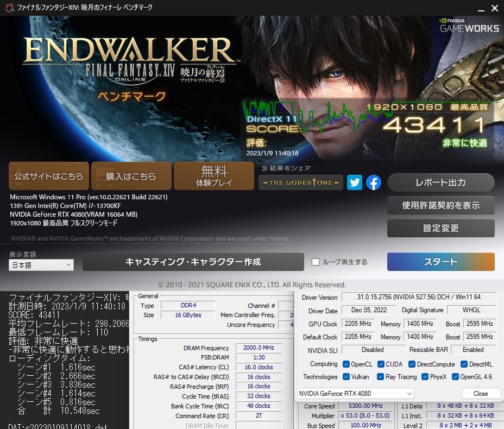Toggle OpenGL 4.6 checkbox in GPU-Z

(x=455, y=377)
